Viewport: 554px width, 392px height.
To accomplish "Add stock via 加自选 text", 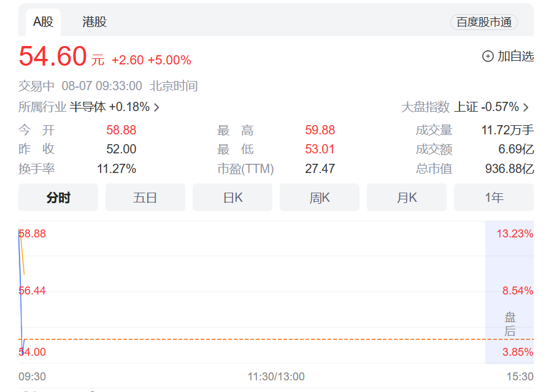I will 515,56.
